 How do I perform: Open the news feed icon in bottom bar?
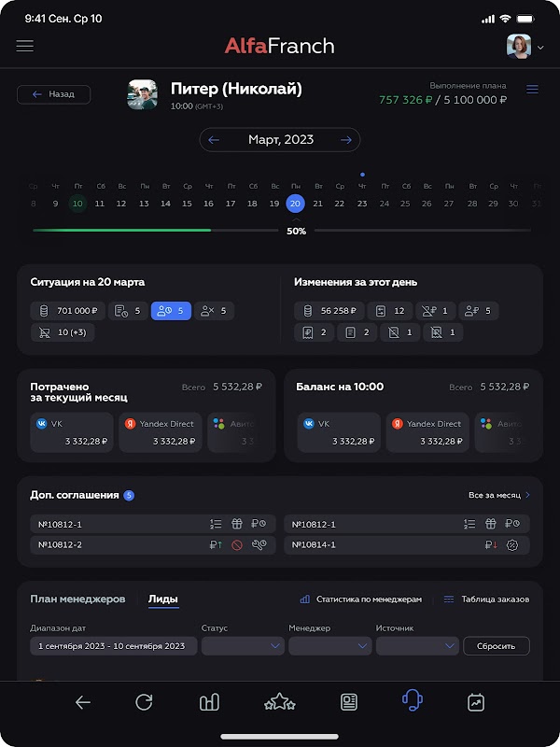[x=349, y=702]
